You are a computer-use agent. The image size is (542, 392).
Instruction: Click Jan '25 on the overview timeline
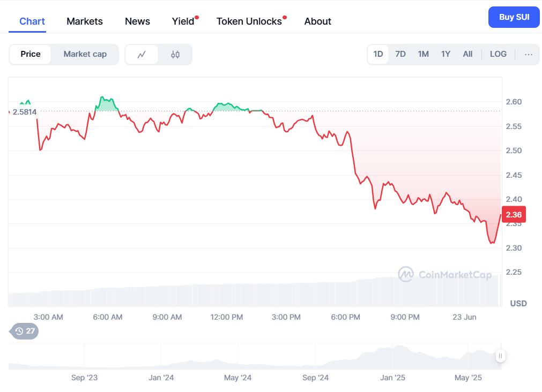(x=392, y=378)
